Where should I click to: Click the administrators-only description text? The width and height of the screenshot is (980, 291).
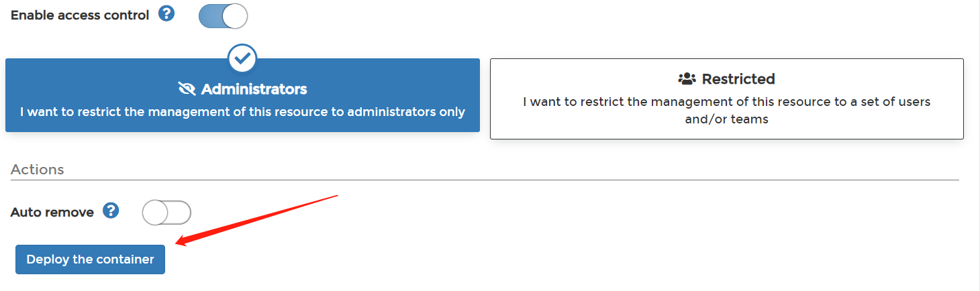tap(242, 112)
